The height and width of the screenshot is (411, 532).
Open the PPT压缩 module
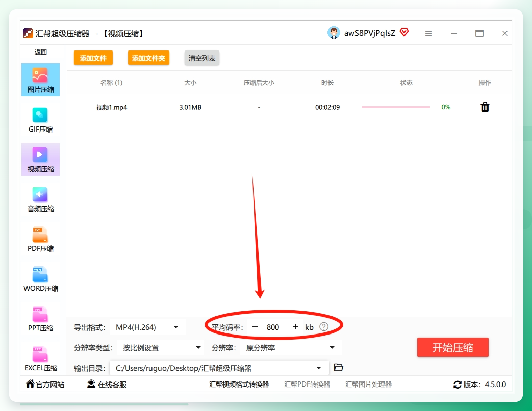(x=40, y=318)
